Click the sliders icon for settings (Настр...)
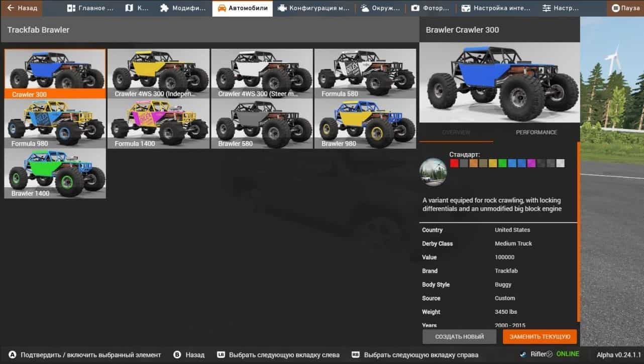Screen dimensions: 644x364 pos(547,8)
